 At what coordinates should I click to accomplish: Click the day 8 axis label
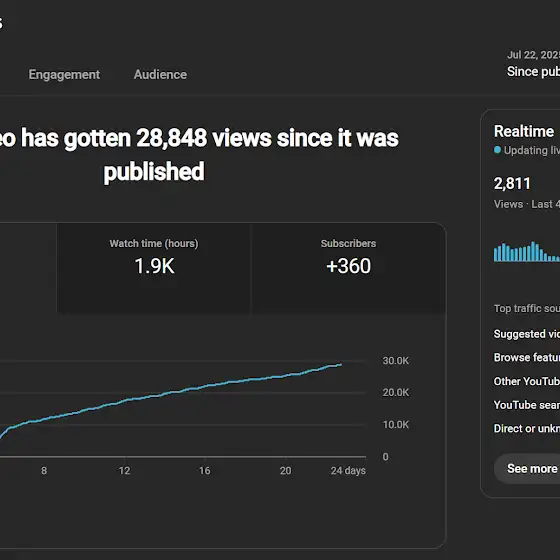pos(44,471)
